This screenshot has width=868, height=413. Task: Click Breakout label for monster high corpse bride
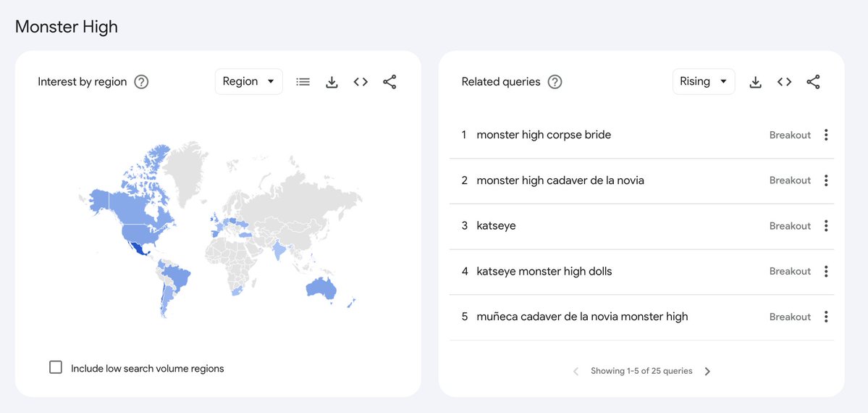pos(790,135)
